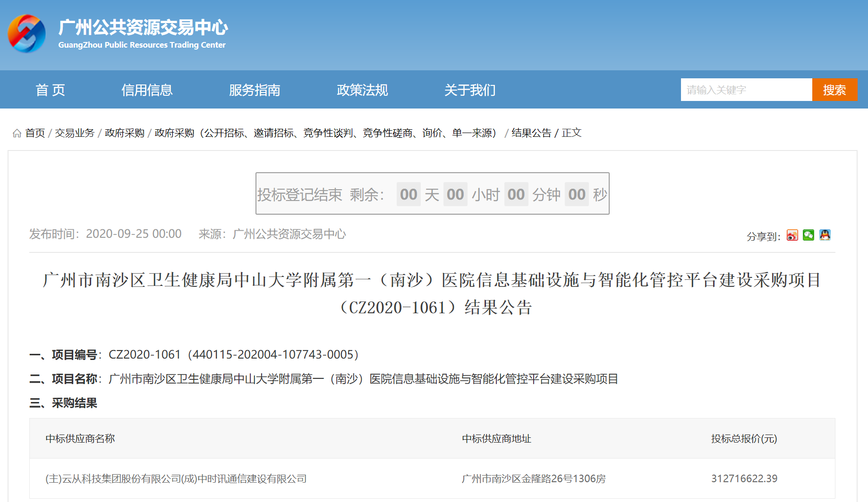Click the 投标登记结束 countdown label

[x=299, y=194]
